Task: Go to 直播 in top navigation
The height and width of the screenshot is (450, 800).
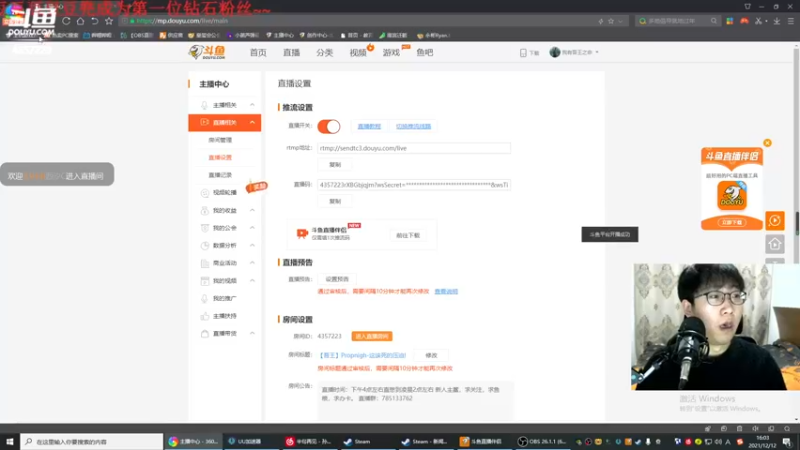Action: [x=291, y=53]
